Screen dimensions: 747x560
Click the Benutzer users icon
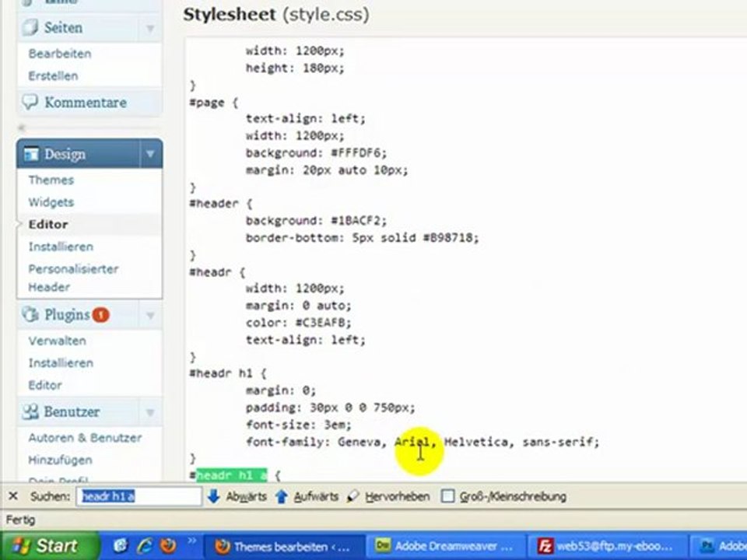pyautogui.click(x=30, y=411)
